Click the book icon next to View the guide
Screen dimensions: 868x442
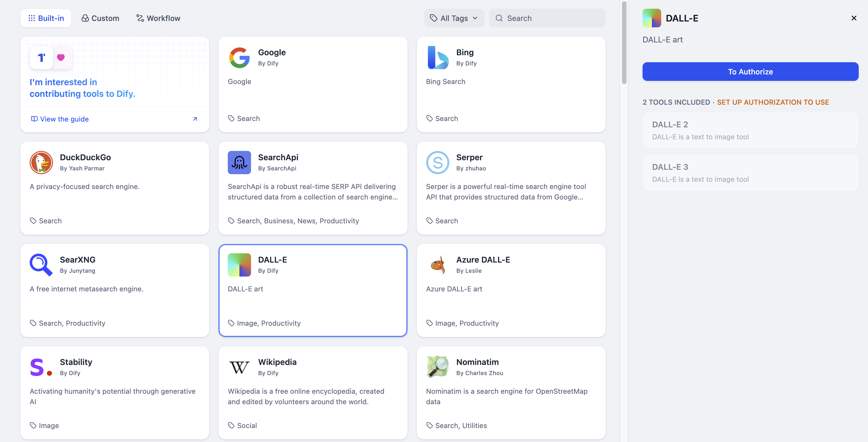(x=34, y=119)
